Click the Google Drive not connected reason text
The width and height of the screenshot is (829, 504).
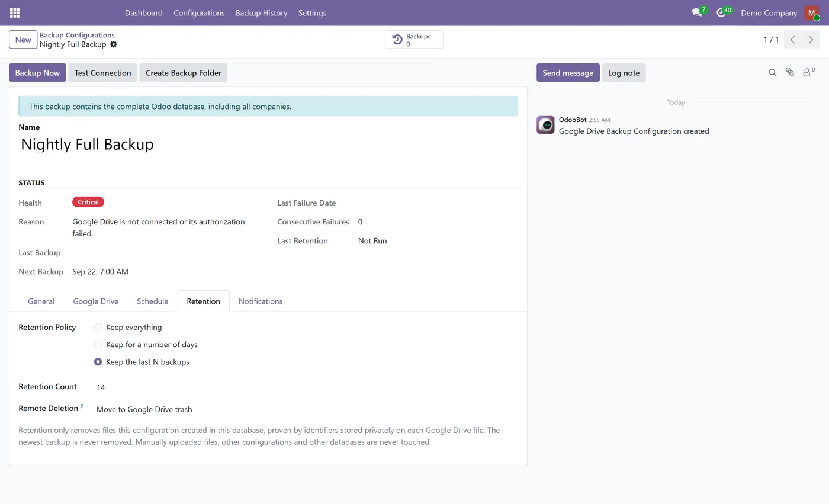(159, 227)
